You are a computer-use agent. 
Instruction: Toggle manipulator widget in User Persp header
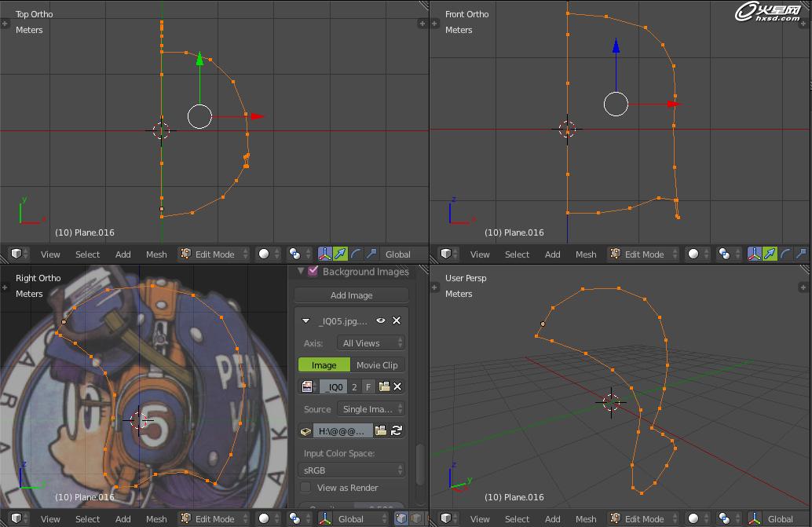point(755,518)
